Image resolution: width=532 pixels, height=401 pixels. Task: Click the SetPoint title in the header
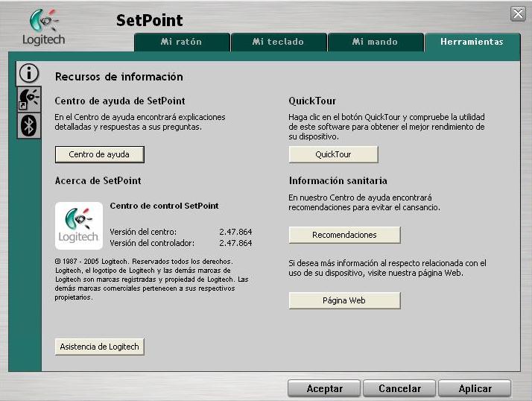(x=149, y=20)
